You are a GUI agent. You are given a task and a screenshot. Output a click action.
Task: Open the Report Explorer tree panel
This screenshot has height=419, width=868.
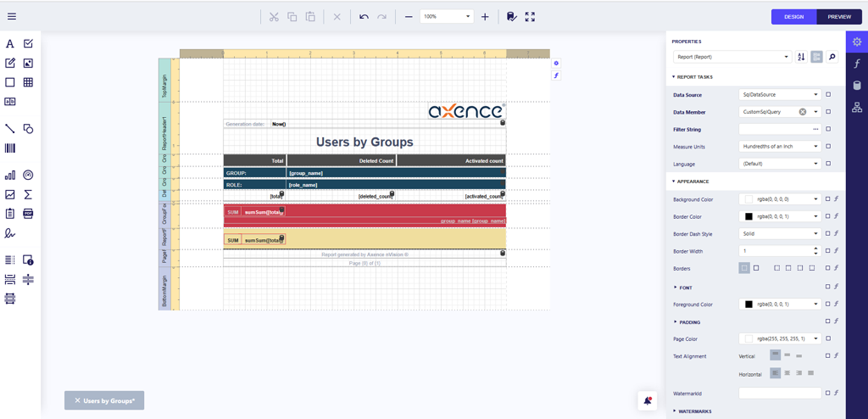click(857, 107)
